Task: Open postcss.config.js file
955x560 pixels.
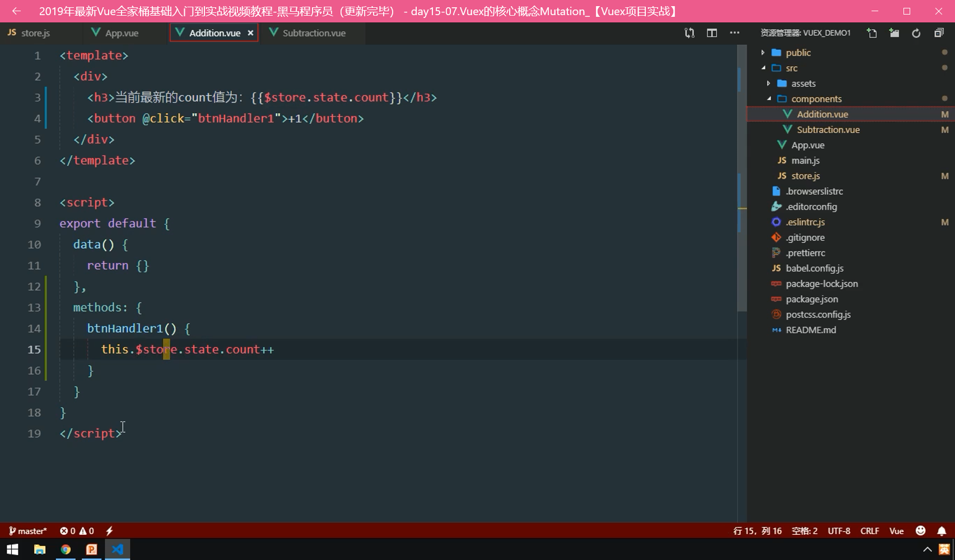Action: tap(851, 314)
